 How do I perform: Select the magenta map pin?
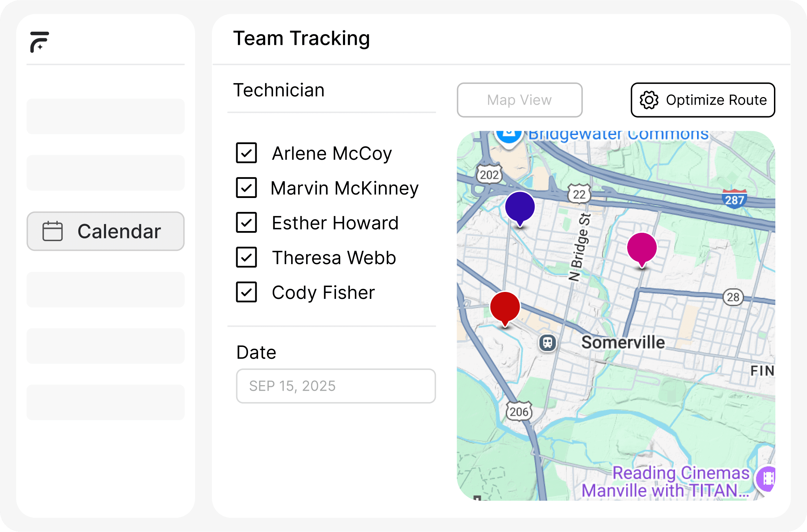642,248
